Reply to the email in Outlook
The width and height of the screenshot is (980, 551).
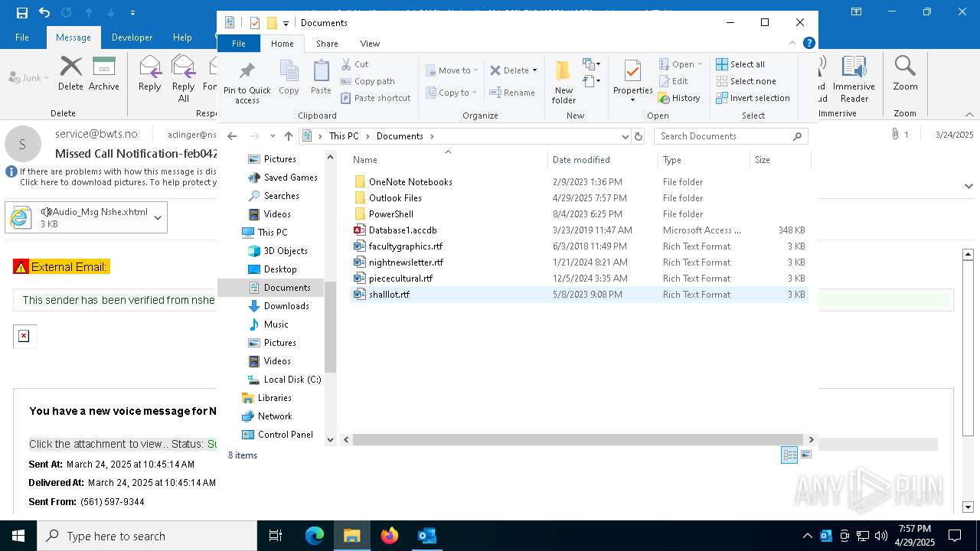click(x=149, y=74)
